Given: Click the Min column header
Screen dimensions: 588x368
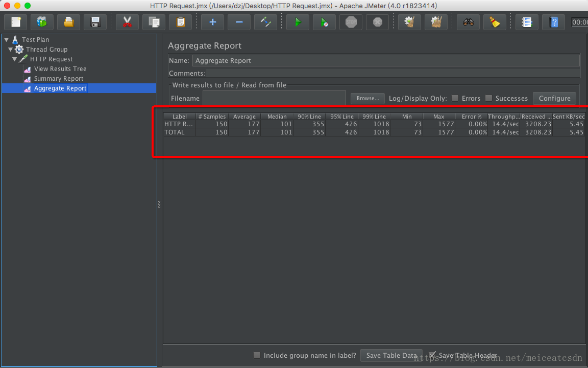Looking at the screenshot, I should 406,117.
